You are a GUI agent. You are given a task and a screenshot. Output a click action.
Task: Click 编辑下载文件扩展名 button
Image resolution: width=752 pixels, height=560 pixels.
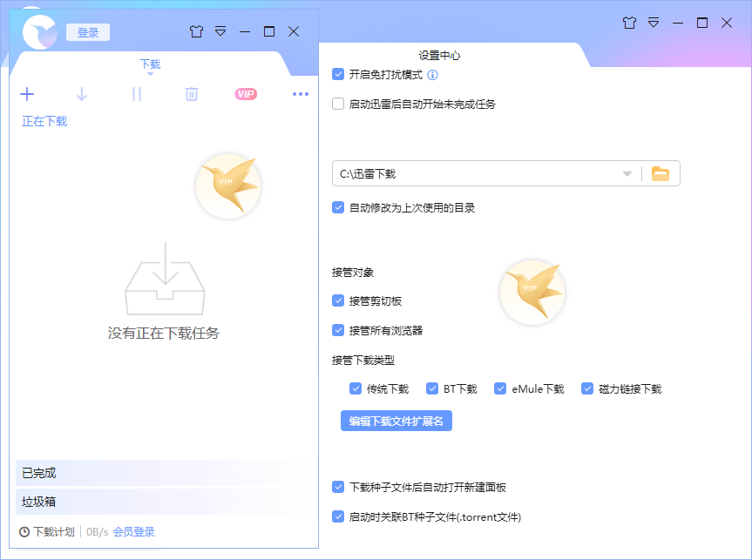pos(396,421)
